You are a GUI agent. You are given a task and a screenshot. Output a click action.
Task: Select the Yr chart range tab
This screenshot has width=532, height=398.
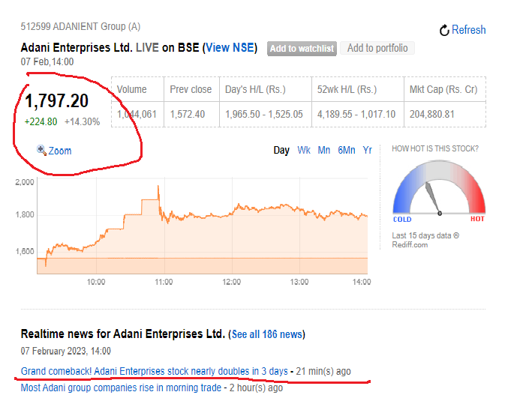point(368,150)
